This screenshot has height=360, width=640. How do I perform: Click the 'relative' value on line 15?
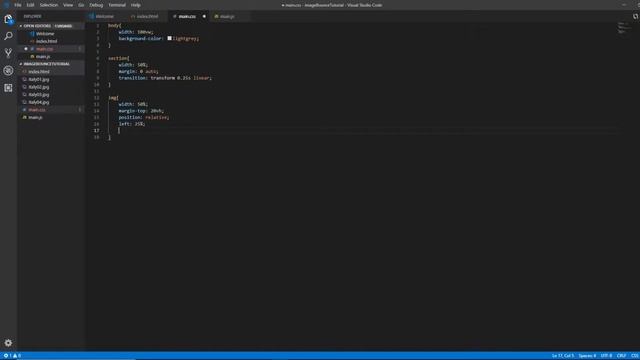156,118
